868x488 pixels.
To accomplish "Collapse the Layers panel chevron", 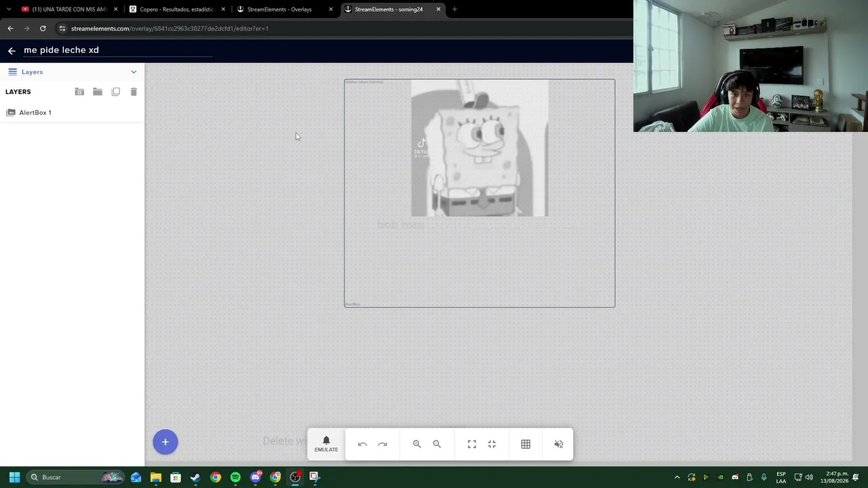I will tap(134, 72).
